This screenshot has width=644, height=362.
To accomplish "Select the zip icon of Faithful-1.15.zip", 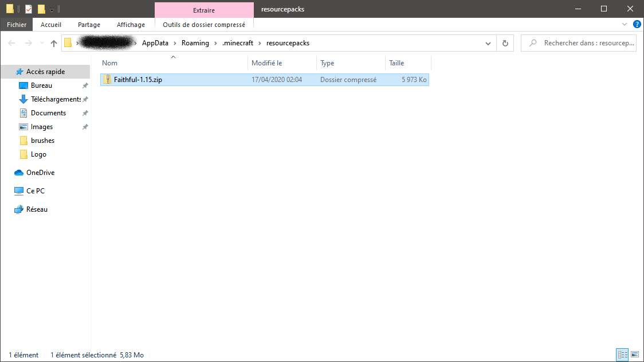I will (x=108, y=79).
